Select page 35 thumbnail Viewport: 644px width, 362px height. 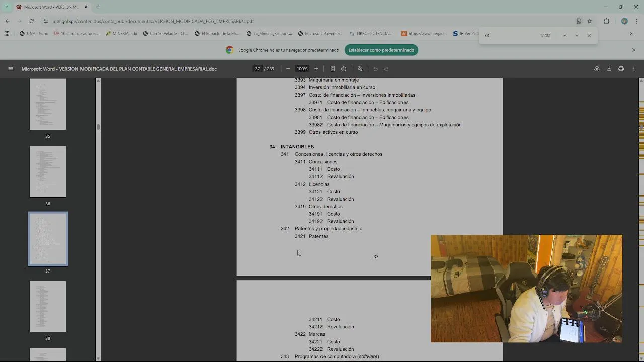tap(48, 104)
